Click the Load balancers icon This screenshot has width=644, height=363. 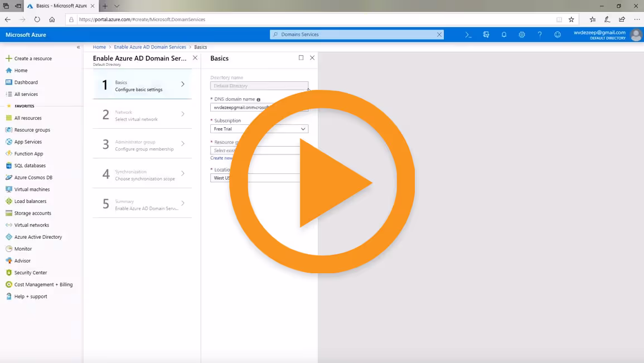coord(8,201)
